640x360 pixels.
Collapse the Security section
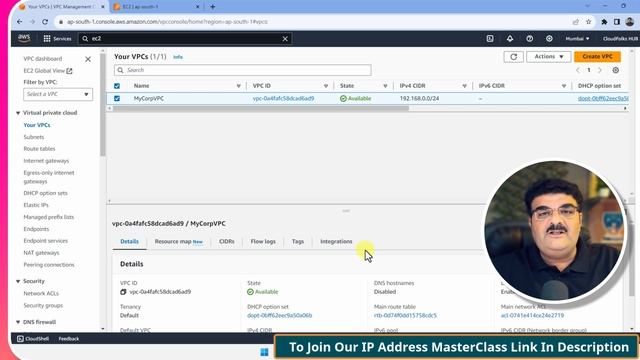18,281
